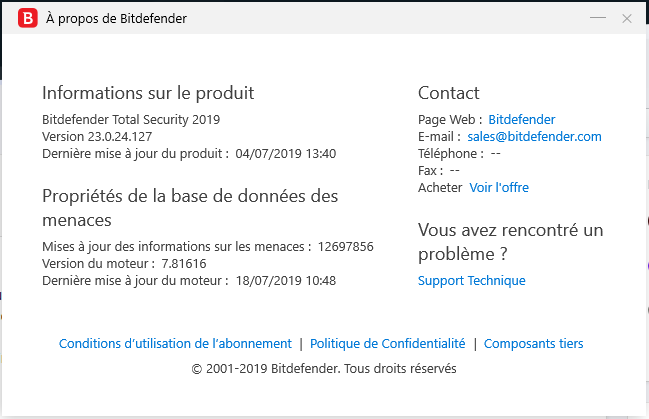This screenshot has height=419, width=649.
Task: Open the Politique de Confidentialité link
Action: click(x=388, y=344)
